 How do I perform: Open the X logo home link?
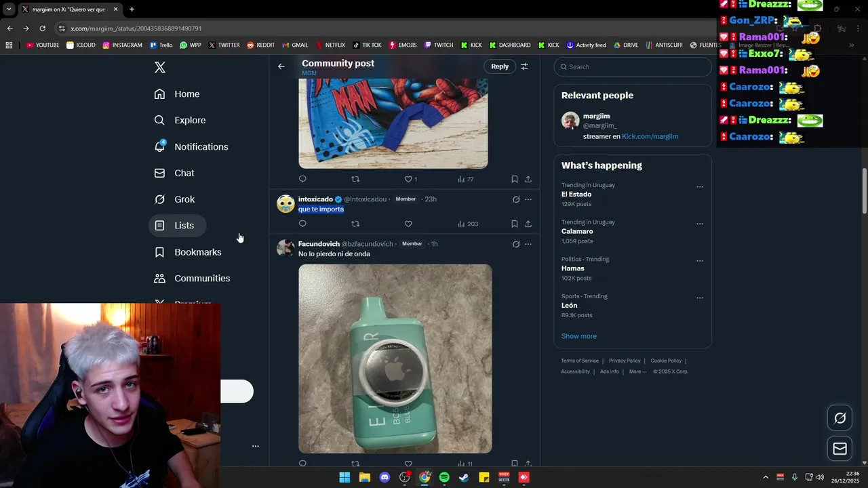(159, 67)
